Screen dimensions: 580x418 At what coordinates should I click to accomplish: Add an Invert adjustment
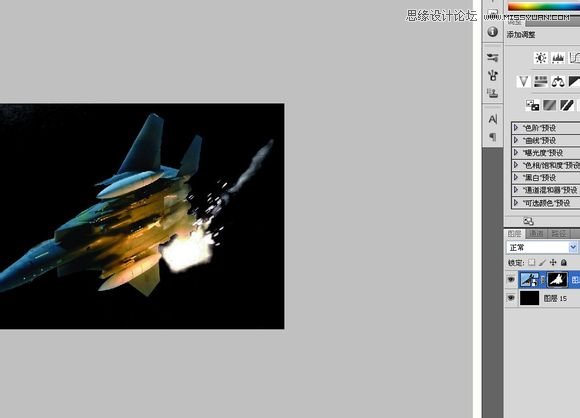(532, 105)
